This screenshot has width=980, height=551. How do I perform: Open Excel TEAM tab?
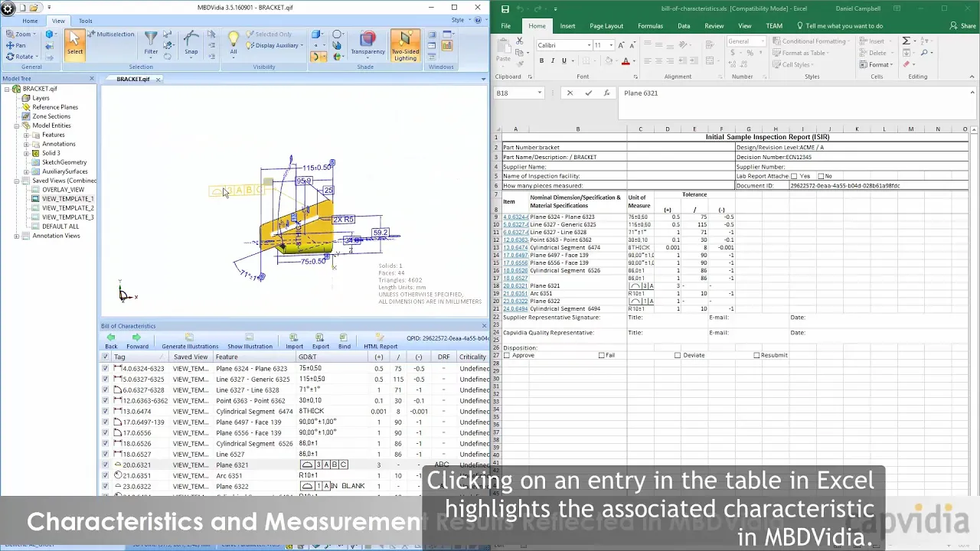774,26
